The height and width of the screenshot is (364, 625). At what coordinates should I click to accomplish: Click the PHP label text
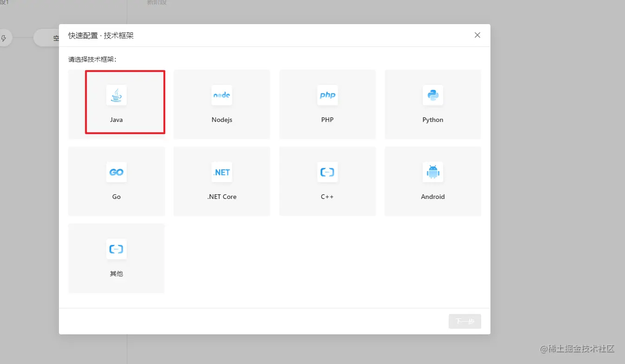click(328, 120)
